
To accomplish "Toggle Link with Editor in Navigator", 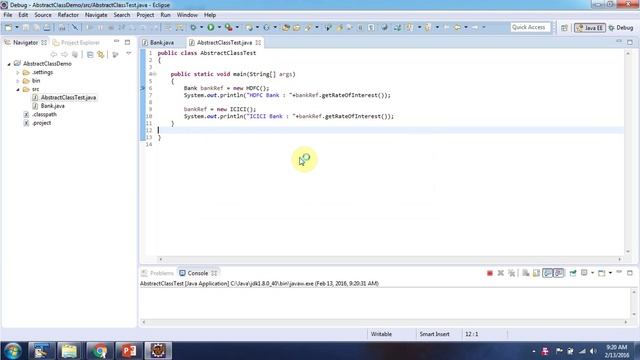I will click(x=100, y=54).
